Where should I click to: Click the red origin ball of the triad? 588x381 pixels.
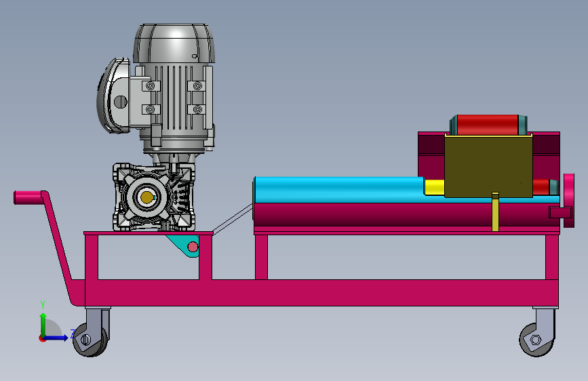point(42,338)
